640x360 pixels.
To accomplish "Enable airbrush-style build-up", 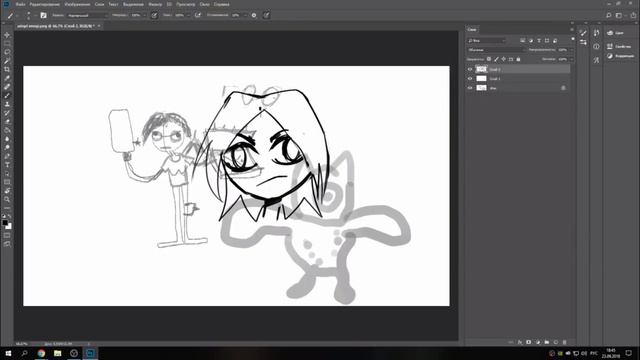I will click(x=198, y=15).
